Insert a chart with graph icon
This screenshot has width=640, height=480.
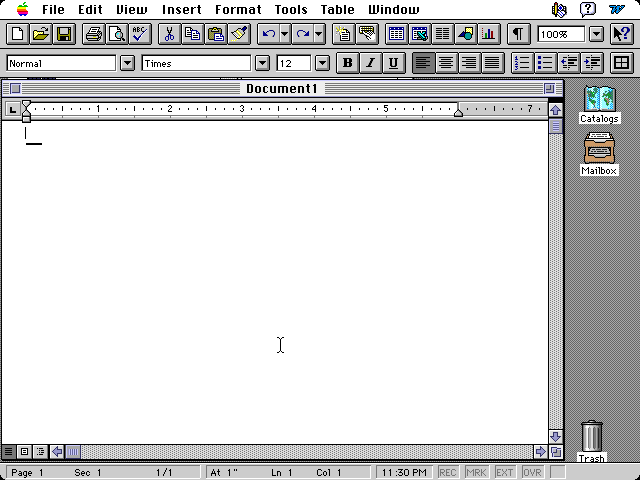[x=489, y=34]
